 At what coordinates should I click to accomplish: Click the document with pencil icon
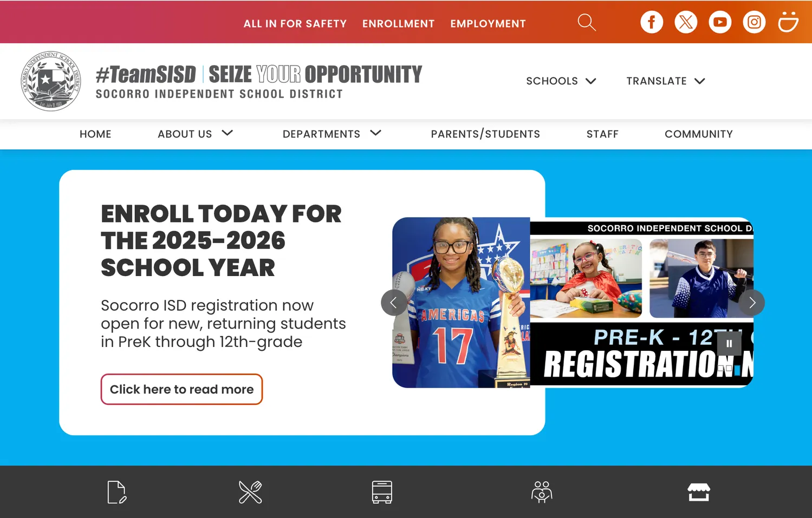tap(117, 493)
